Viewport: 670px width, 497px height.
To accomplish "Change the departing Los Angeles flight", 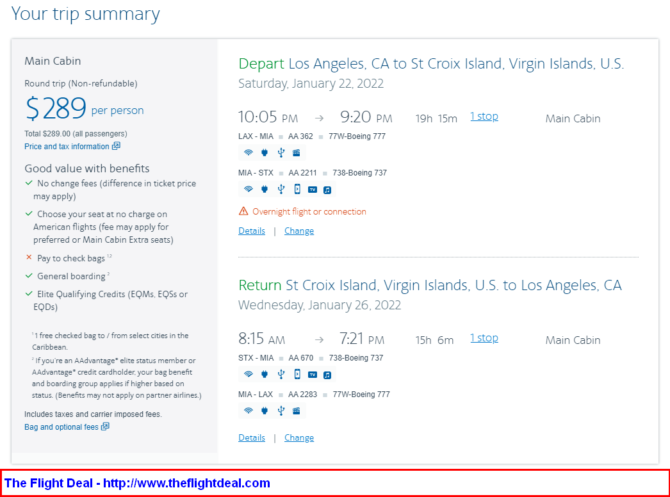I will pos(299,231).
